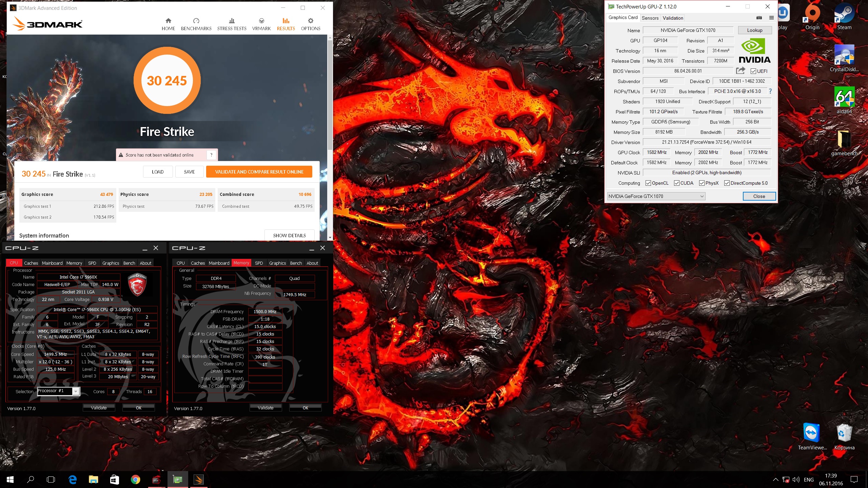Open the Processor #1 selection dropdown
The image size is (868, 488).
click(58, 391)
